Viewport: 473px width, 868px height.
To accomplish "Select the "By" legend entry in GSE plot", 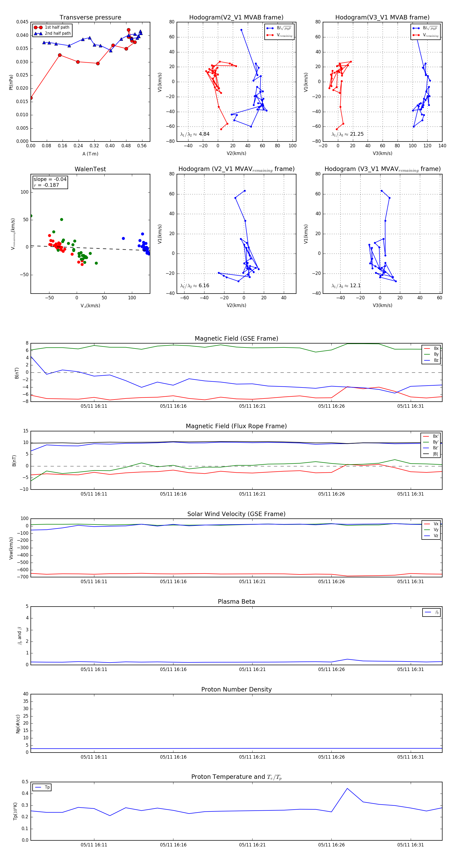I will tap(431, 354).
